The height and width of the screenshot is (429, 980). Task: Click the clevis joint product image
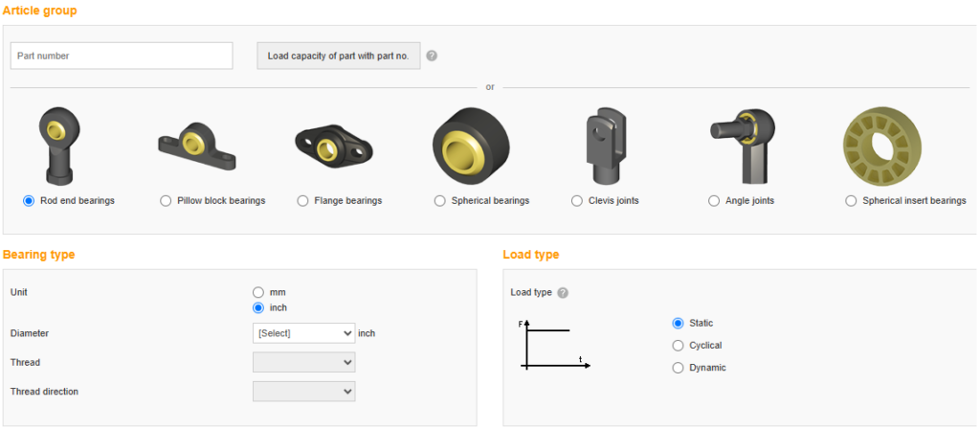(606, 147)
